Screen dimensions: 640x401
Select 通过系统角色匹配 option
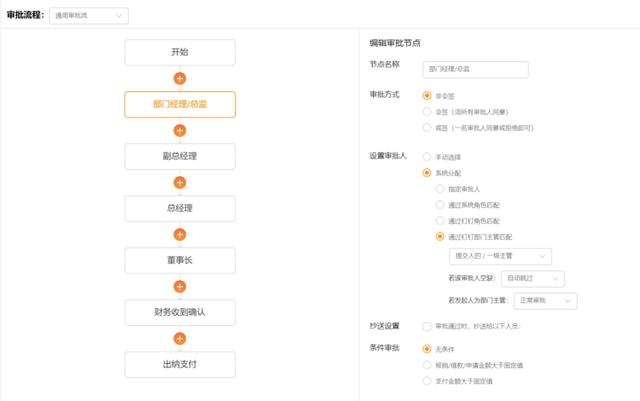(440, 205)
